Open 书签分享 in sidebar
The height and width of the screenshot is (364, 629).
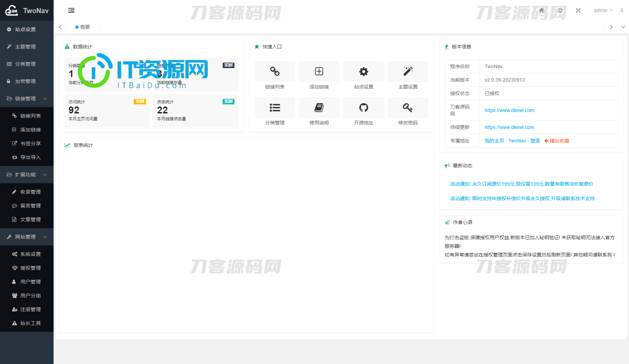tap(27, 143)
